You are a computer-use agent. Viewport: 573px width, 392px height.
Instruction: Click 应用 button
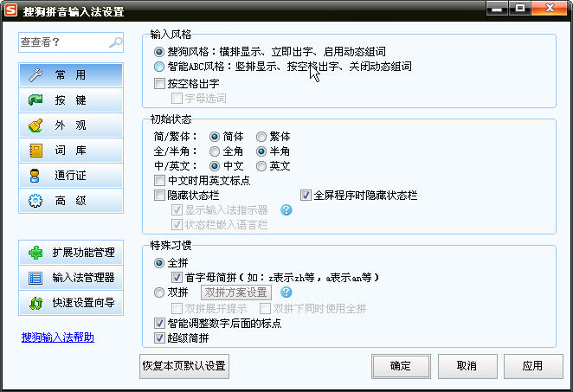pyautogui.click(x=533, y=366)
